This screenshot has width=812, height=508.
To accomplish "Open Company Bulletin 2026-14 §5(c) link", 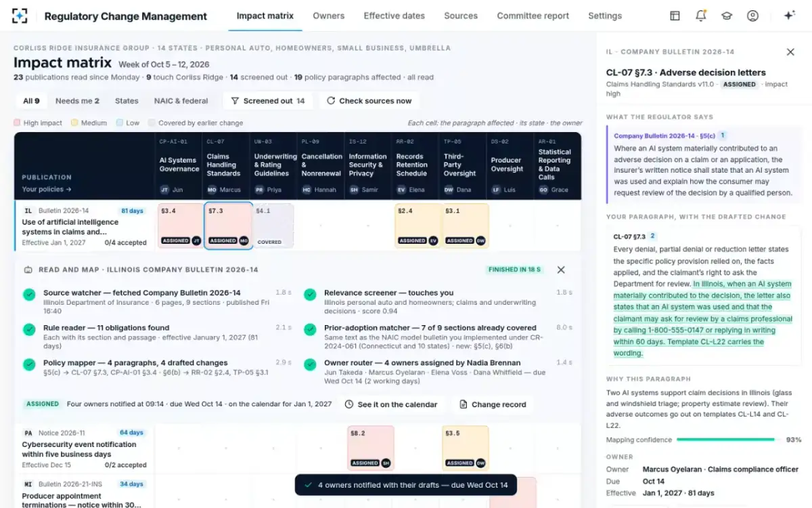I will (x=664, y=136).
